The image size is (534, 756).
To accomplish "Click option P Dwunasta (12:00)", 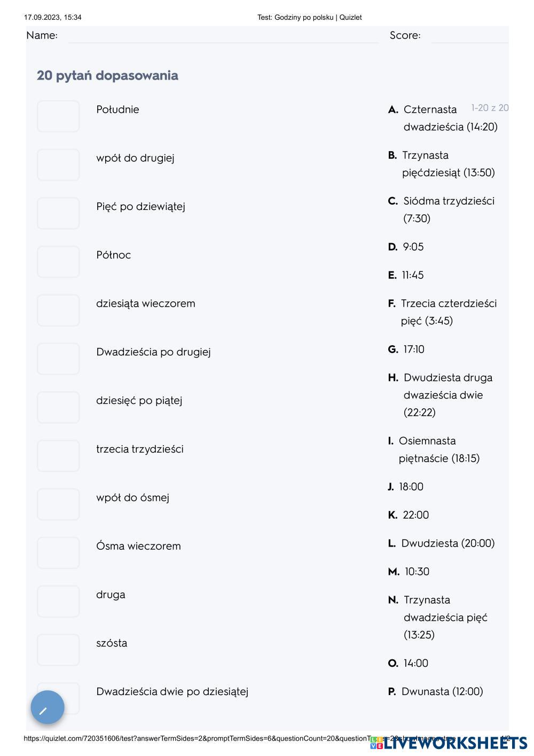I will click(x=436, y=691).
